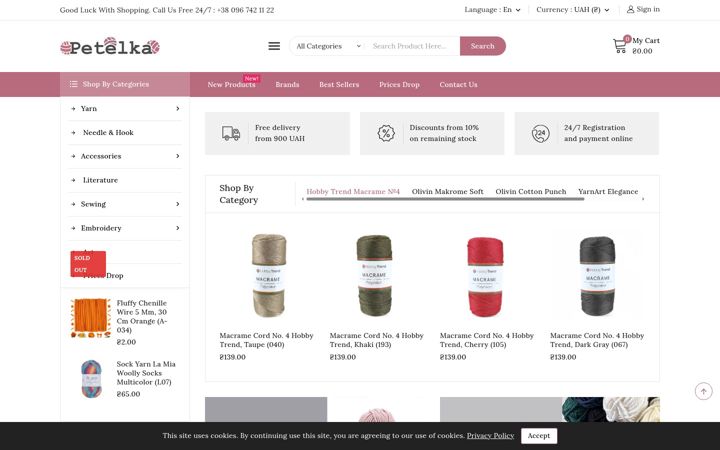Switch to the Olivin Cotton Punch tab
This screenshot has height=450, width=720.
(531, 191)
